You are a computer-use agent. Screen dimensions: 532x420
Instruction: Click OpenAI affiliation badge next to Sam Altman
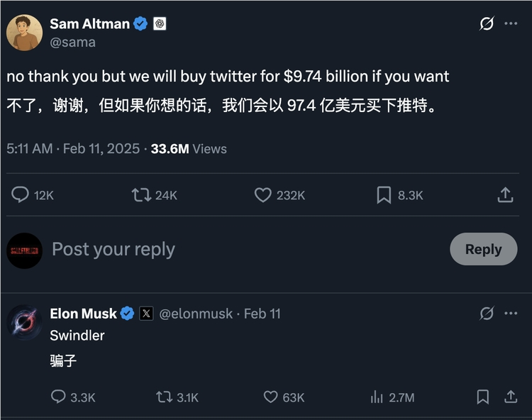coord(160,23)
